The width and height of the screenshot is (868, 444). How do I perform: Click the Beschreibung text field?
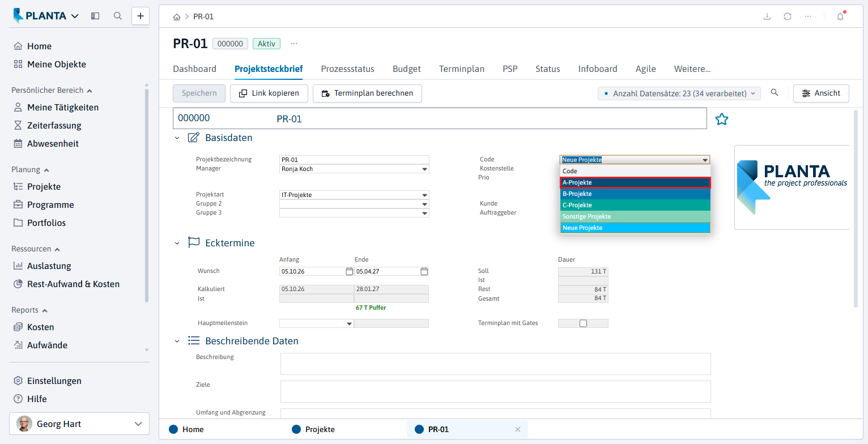[496, 364]
